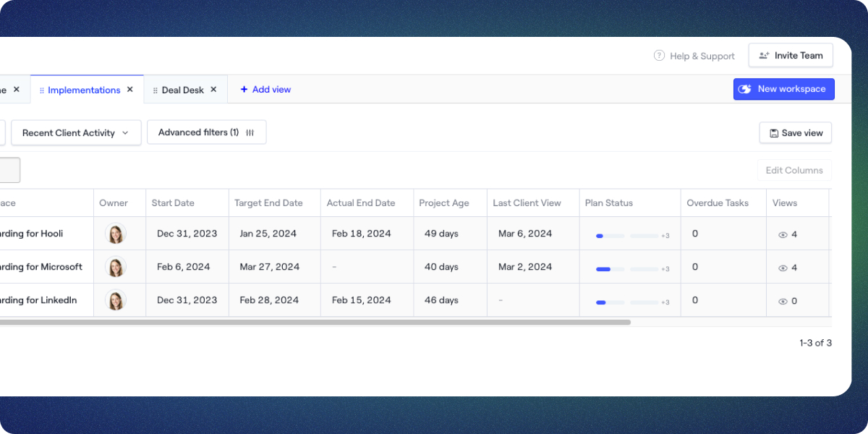Click the 40 days project age
The height and width of the screenshot is (434, 868).
click(441, 267)
